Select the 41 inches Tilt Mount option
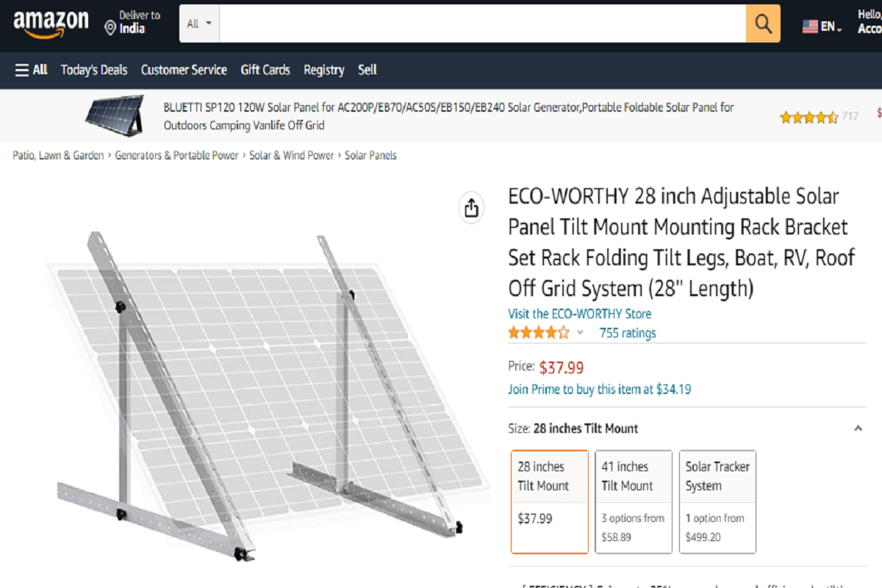 pos(633,502)
